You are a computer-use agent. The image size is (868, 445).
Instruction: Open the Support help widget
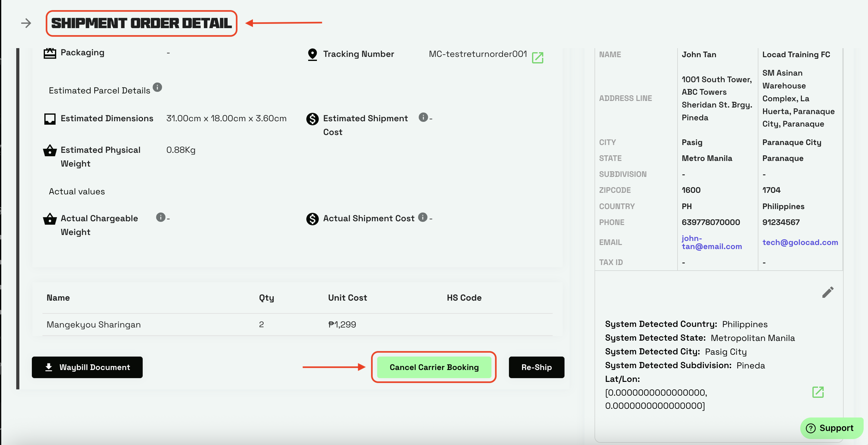831,428
